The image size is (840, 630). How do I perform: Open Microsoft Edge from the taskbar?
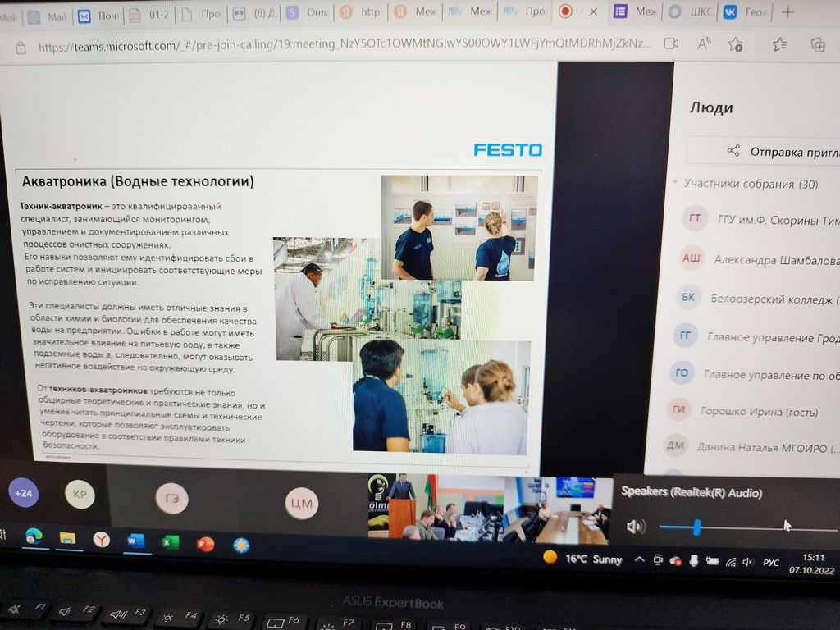click(x=34, y=536)
